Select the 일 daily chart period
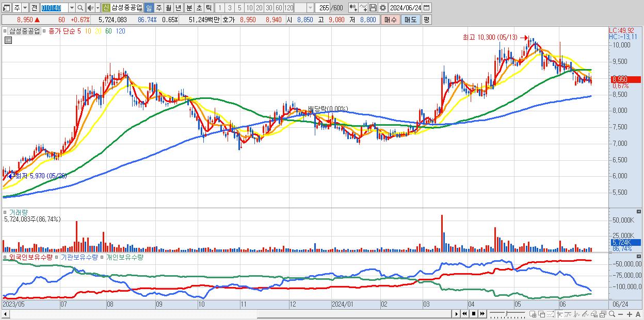The width and height of the screenshot is (644, 320). coord(149,8)
